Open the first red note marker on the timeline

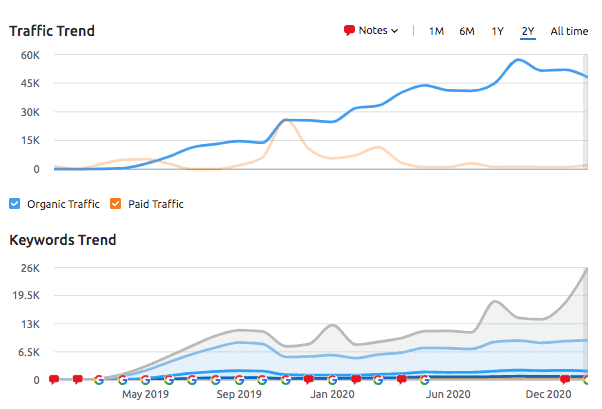(x=54, y=380)
